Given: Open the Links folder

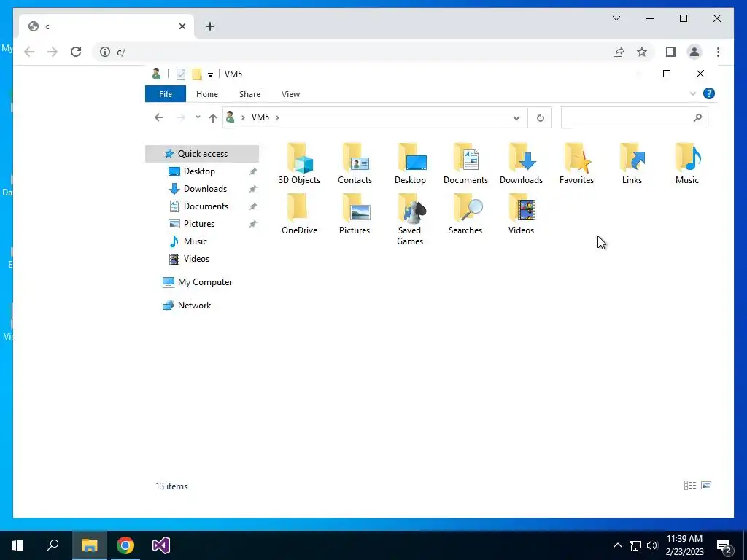Looking at the screenshot, I should tap(632, 164).
